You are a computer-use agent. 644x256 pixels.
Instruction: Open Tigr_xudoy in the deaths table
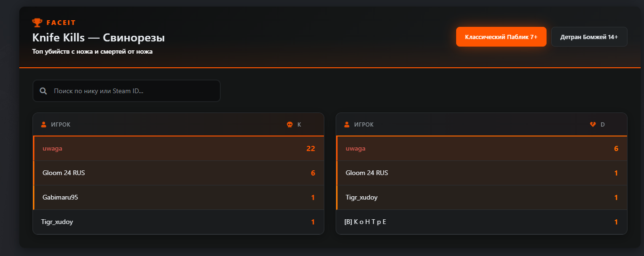(362, 198)
